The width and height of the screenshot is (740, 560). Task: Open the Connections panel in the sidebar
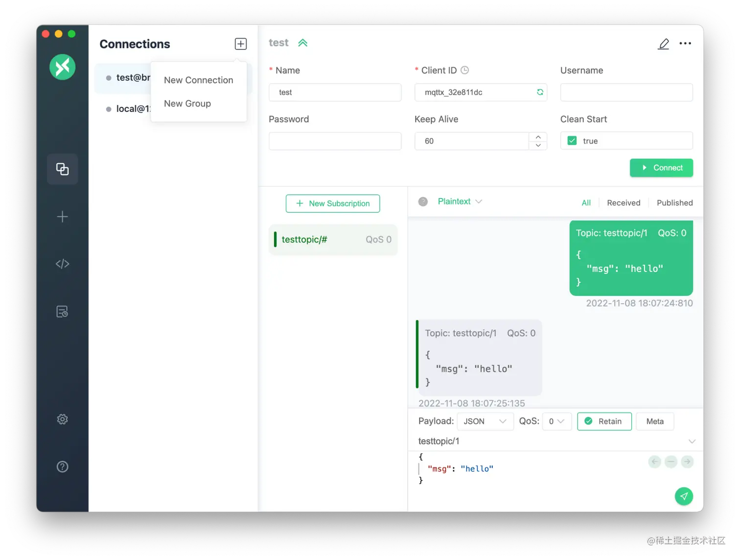pyautogui.click(x=62, y=169)
